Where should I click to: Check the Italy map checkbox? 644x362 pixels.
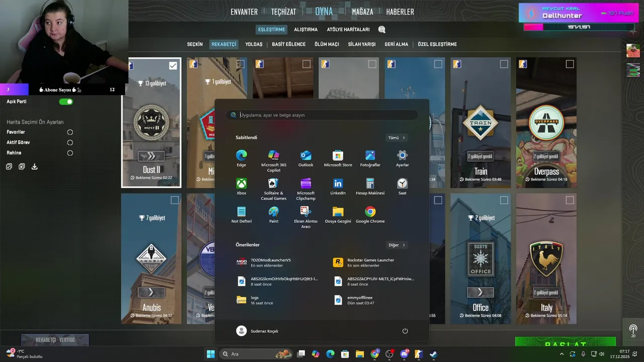tap(570, 200)
